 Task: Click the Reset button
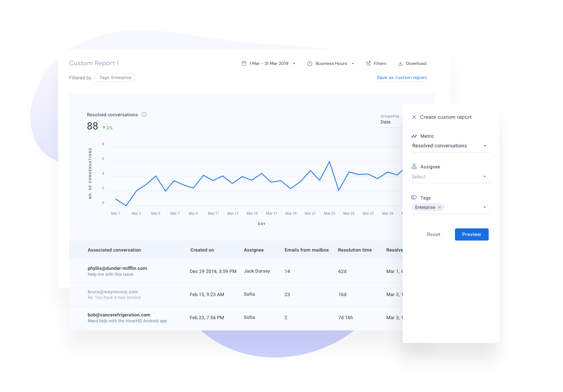(433, 234)
